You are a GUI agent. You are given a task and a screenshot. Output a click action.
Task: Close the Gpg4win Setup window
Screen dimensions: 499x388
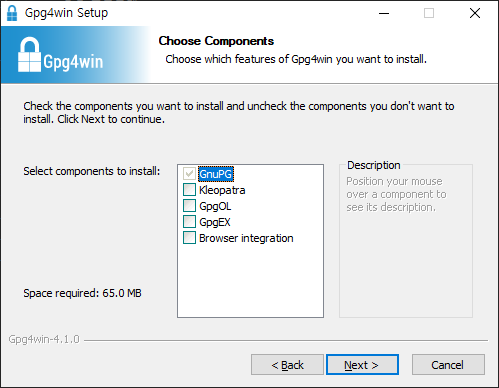(x=475, y=13)
